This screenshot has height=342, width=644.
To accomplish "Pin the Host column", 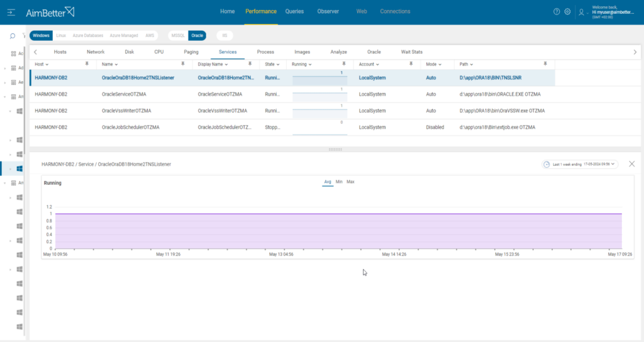I will (87, 64).
